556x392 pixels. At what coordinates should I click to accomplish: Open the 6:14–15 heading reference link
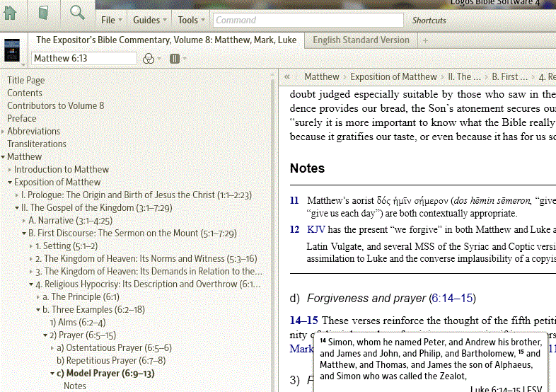(x=452, y=299)
